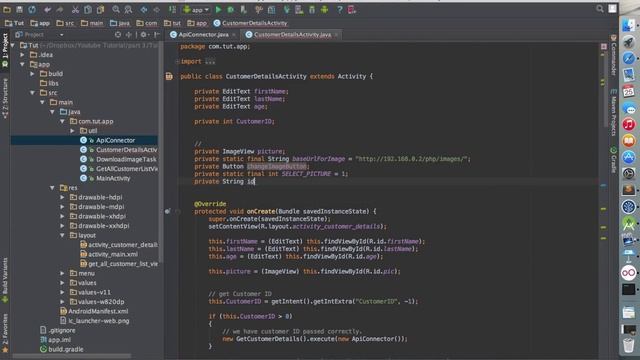Select MainActivity in the project tree
This screenshot has height=360, width=640.
(x=113, y=178)
